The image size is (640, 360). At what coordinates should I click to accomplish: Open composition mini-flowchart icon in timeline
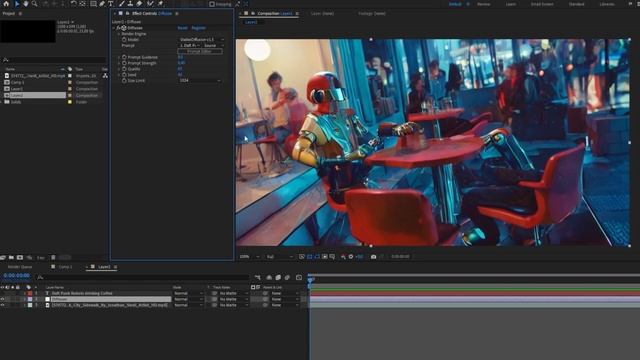click(258, 278)
